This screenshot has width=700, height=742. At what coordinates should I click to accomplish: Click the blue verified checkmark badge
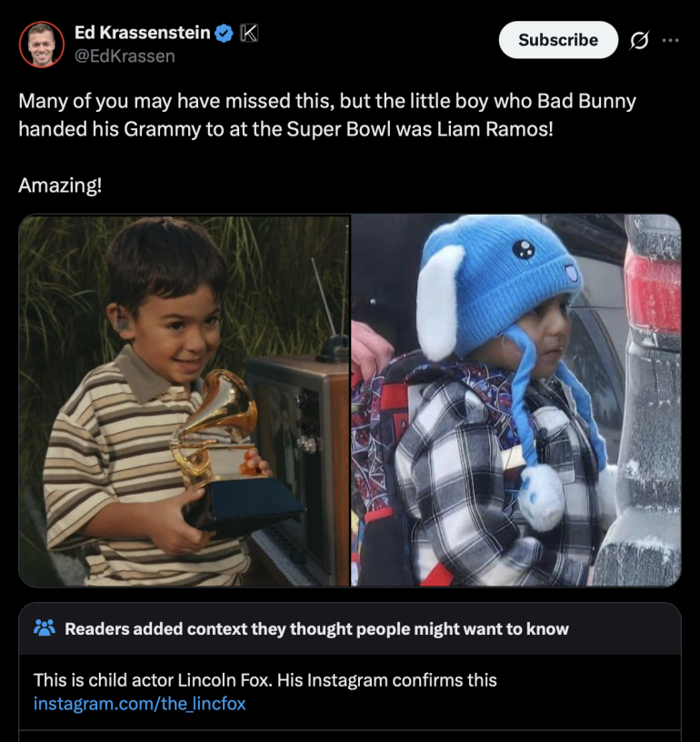click(x=224, y=33)
